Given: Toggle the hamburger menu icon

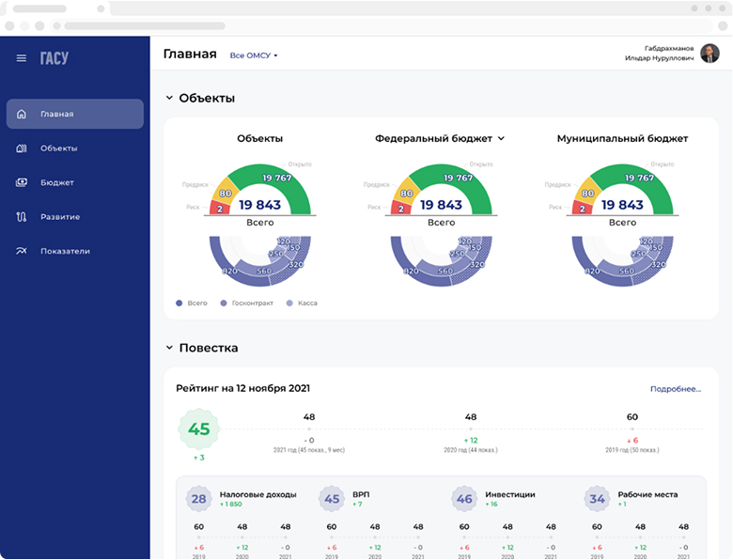Looking at the screenshot, I should coord(22,58).
